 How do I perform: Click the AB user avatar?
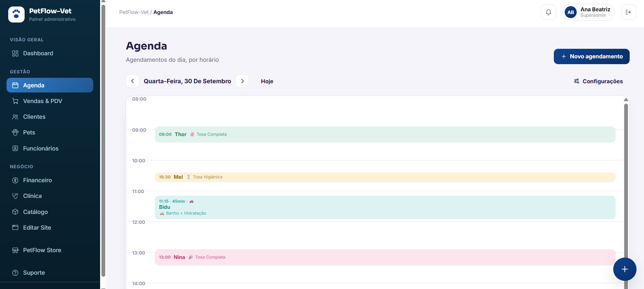coord(571,12)
